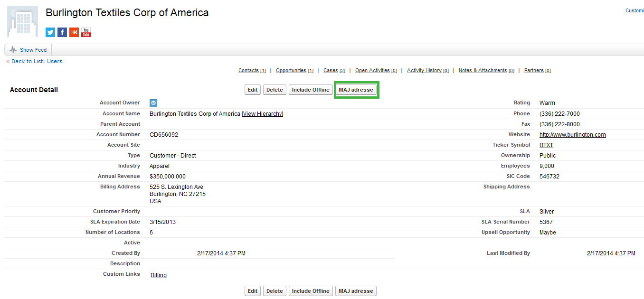Viewport: 644px width, 299px height.
Task: Click the Customize link at top right
Action: (x=635, y=10)
